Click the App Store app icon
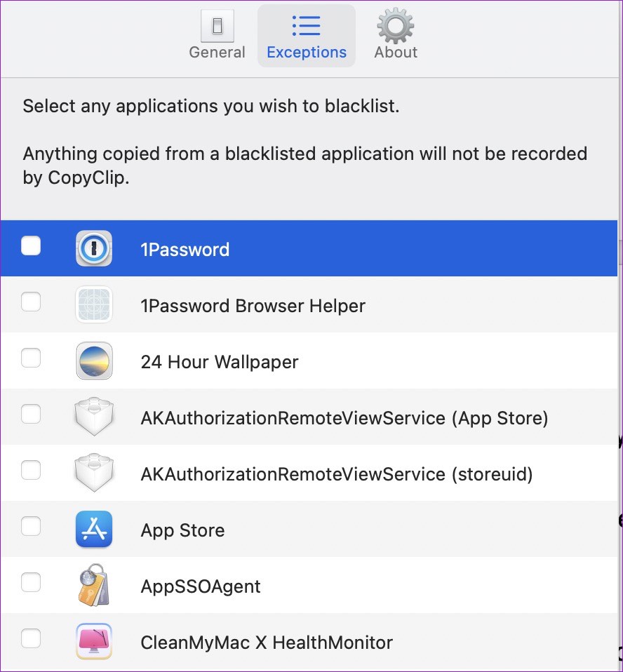 (x=94, y=530)
